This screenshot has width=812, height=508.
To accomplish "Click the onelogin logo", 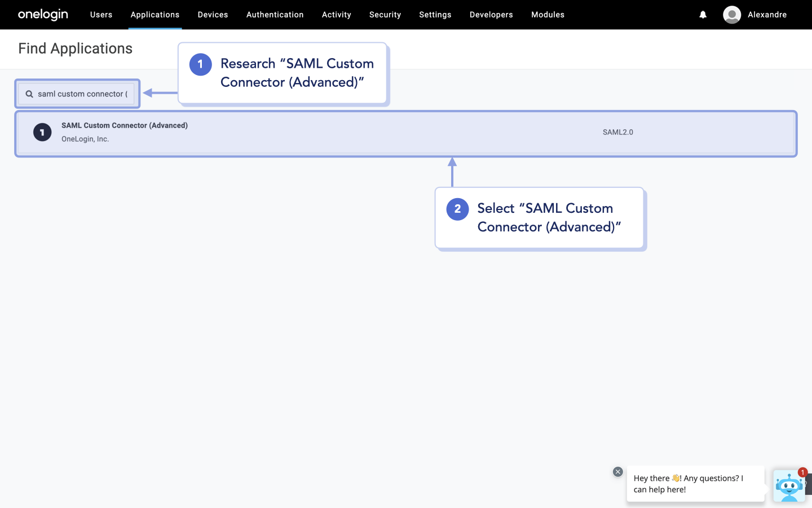I will (43, 14).
